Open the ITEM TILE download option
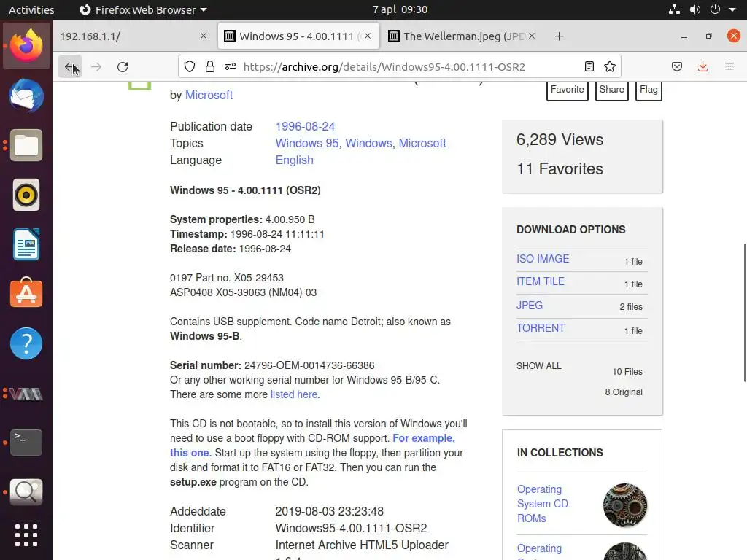This screenshot has height=560, width=747. (x=541, y=282)
